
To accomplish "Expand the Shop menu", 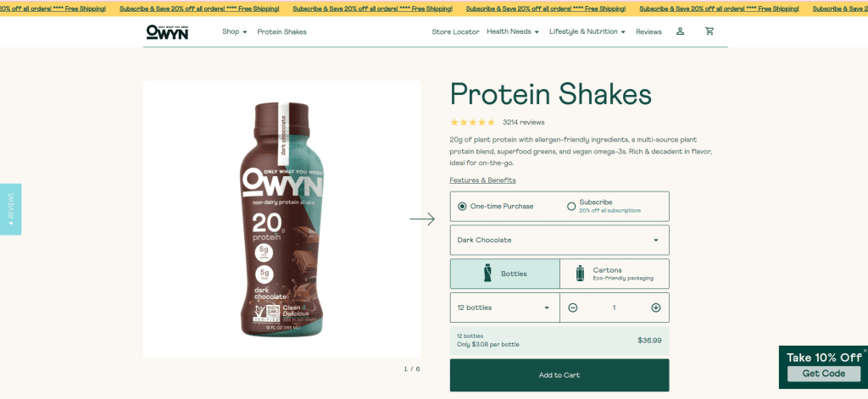I will 235,31.
